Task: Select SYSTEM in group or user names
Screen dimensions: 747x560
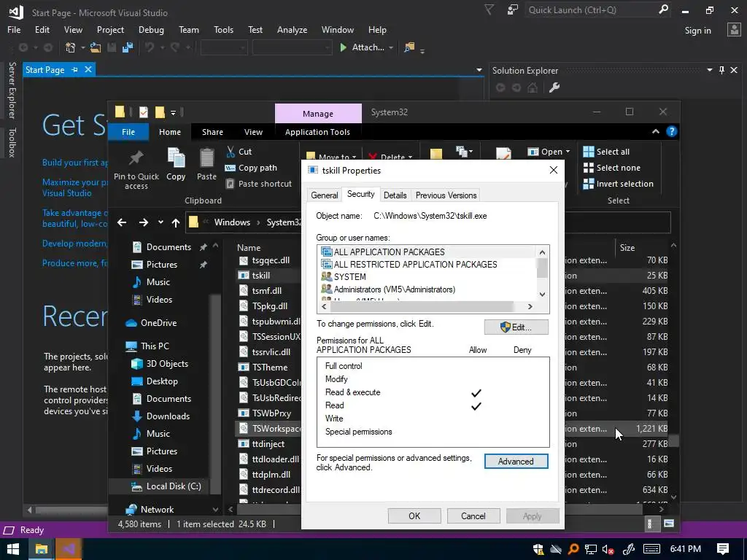Action: pyautogui.click(x=349, y=276)
